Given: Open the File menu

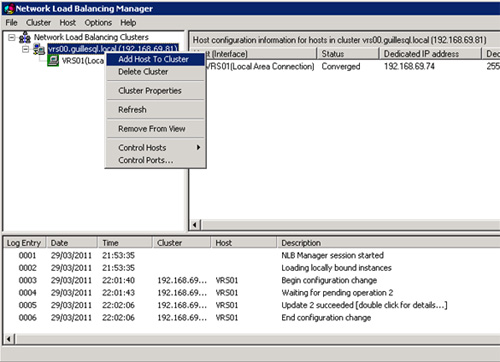Looking at the screenshot, I should coord(11,23).
